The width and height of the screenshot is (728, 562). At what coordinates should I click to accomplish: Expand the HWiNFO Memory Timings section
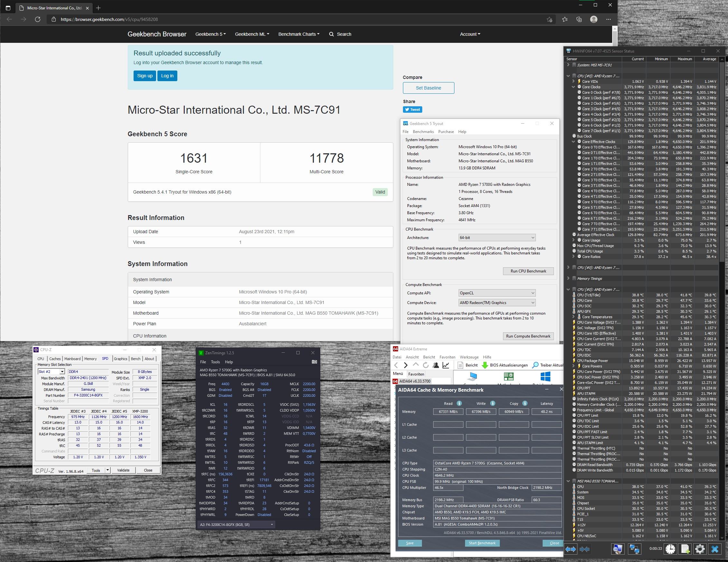click(x=568, y=279)
